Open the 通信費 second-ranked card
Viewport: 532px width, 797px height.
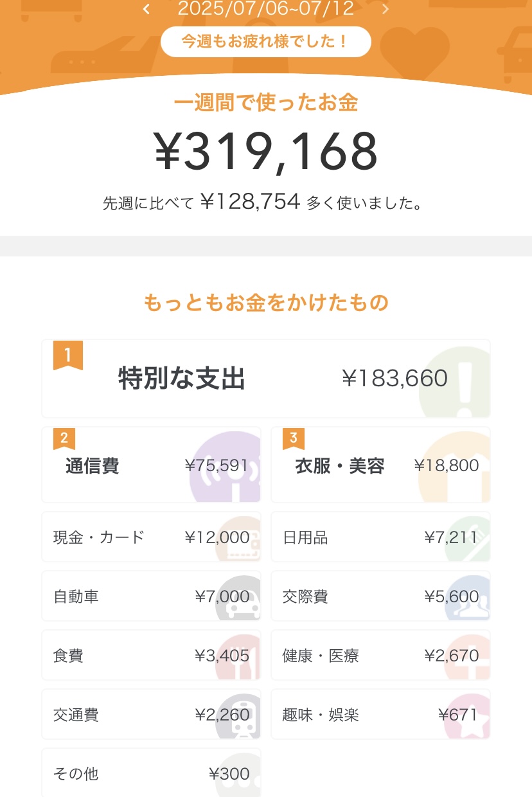[x=151, y=465]
